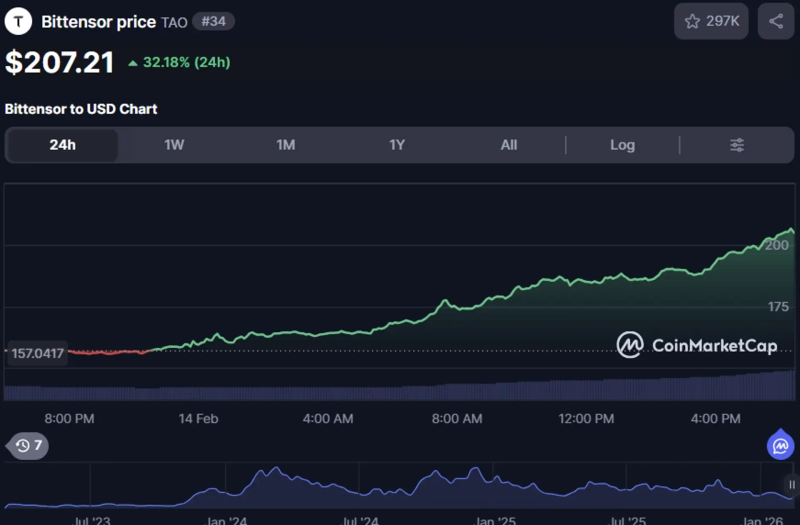Toggle the Log scale option
The image size is (800, 525).
point(622,145)
